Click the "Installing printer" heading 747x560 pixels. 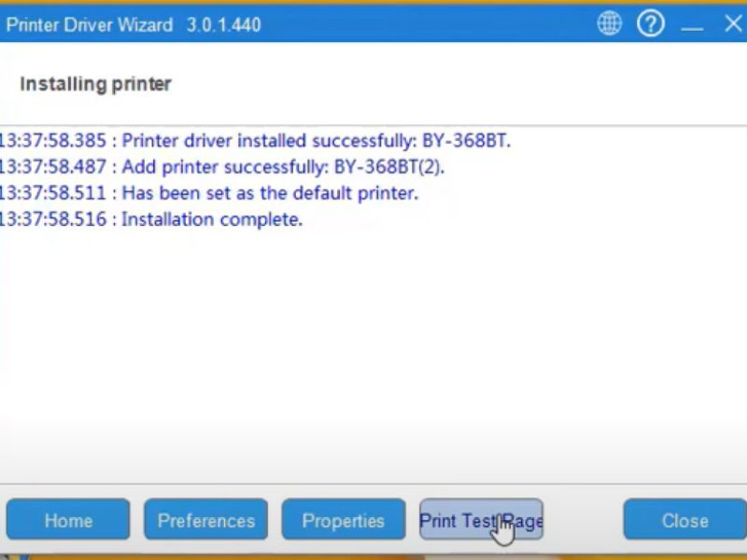coord(95,84)
